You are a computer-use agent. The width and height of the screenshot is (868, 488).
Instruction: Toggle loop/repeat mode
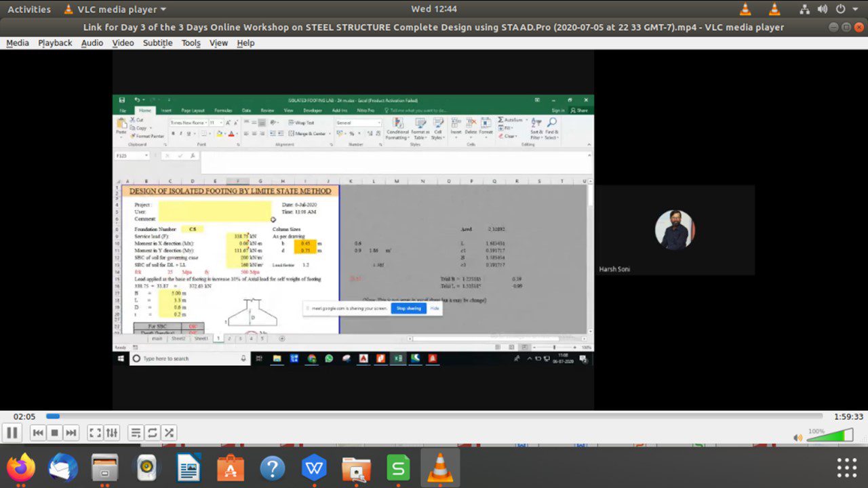coord(153,432)
